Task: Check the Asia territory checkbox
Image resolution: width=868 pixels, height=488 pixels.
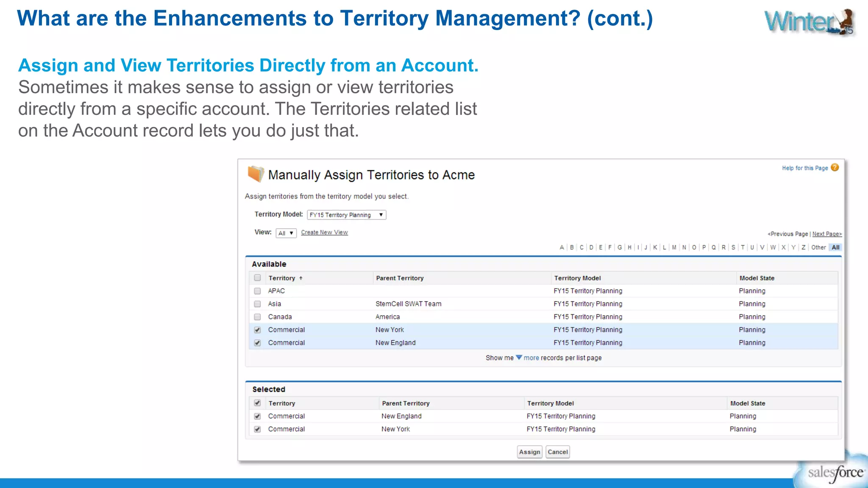Action: [x=257, y=304]
